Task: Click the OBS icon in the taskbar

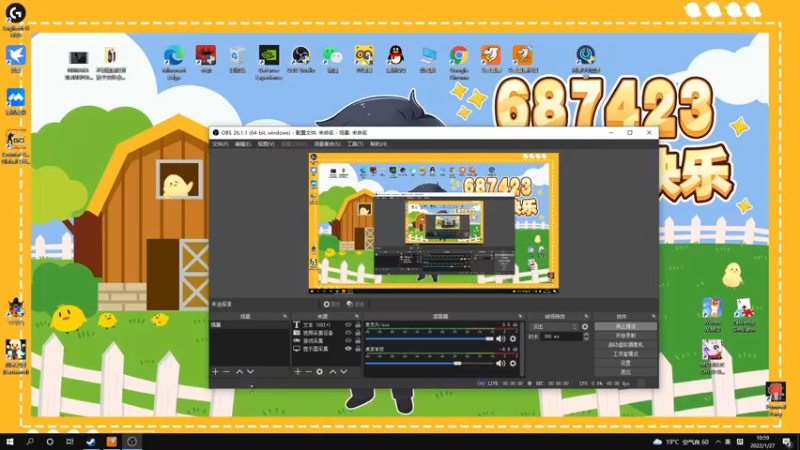Action: pyautogui.click(x=132, y=442)
